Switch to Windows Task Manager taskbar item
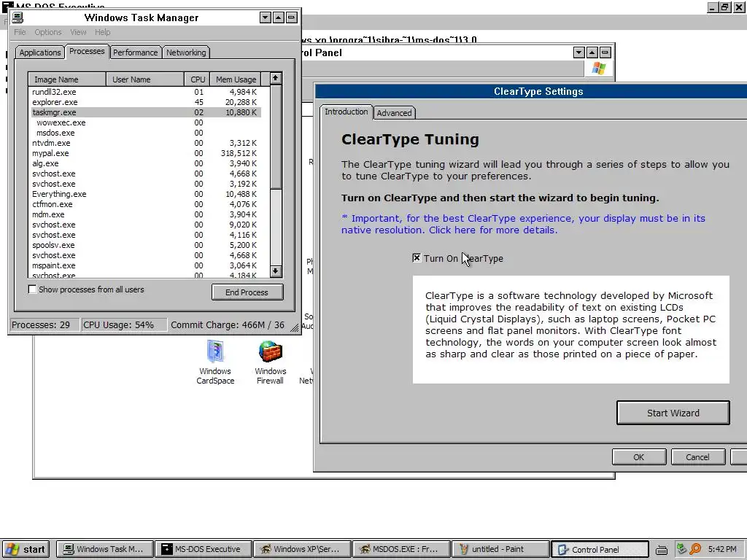747x560 pixels. tap(105, 549)
